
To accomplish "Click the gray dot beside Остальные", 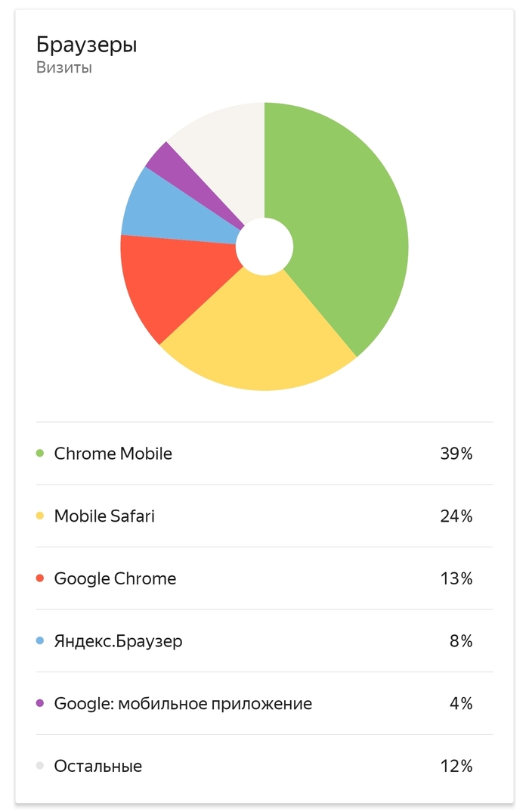I will [40, 767].
